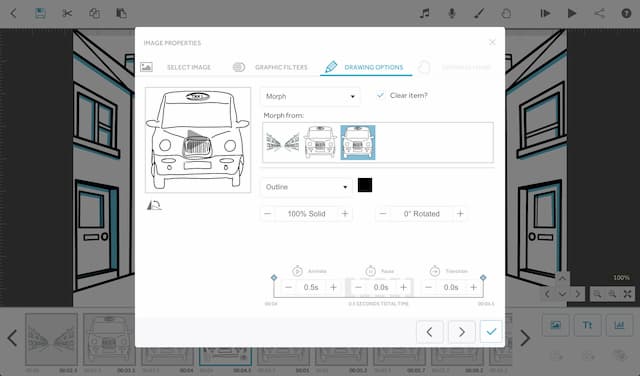Record a voiceover with the microphone icon

(451, 13)
